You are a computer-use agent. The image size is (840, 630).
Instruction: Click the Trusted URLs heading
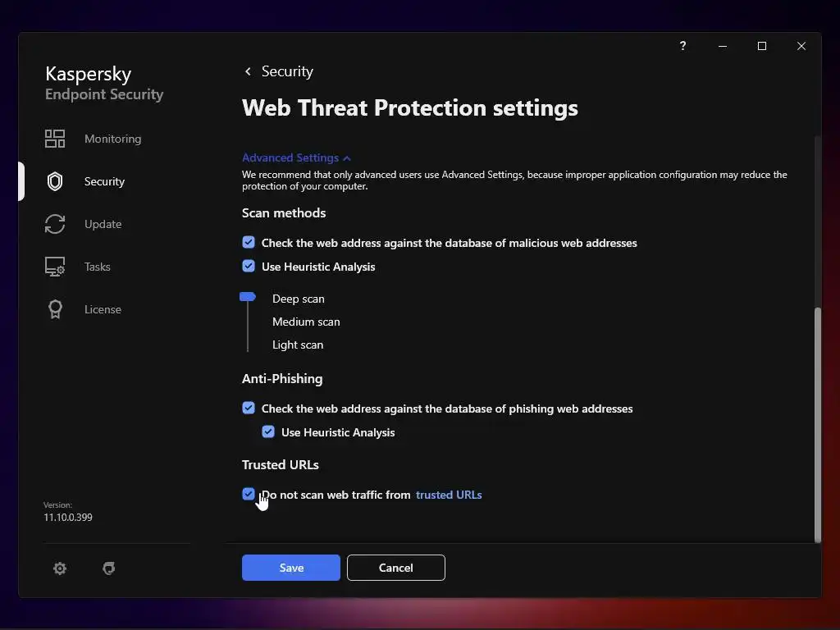coord(281,465)
